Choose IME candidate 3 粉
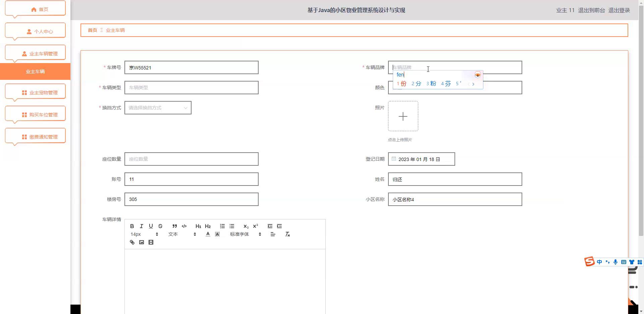This screenshot has height=314, width=644. 431,84
